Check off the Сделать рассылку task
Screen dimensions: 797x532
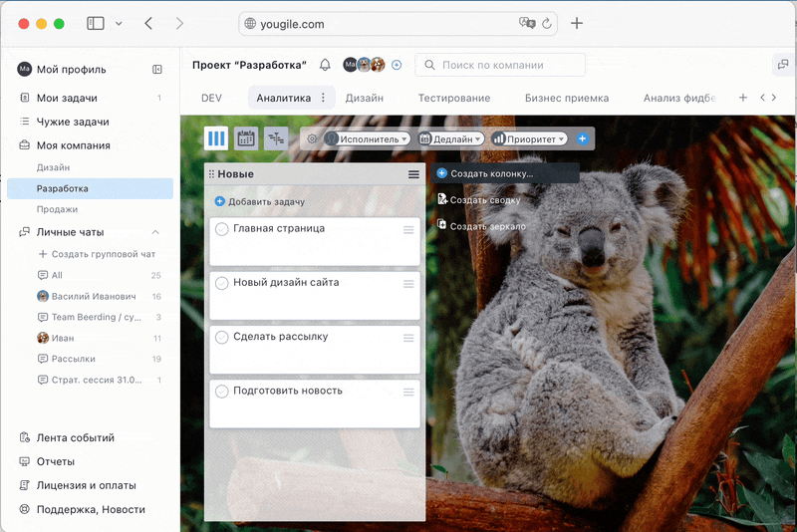222,338
